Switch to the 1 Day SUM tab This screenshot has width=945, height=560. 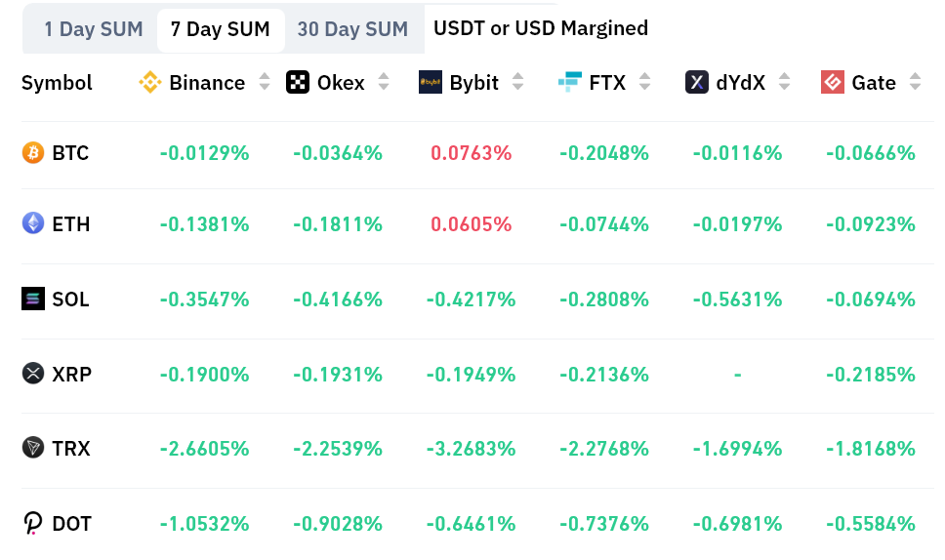click(94, 29)
